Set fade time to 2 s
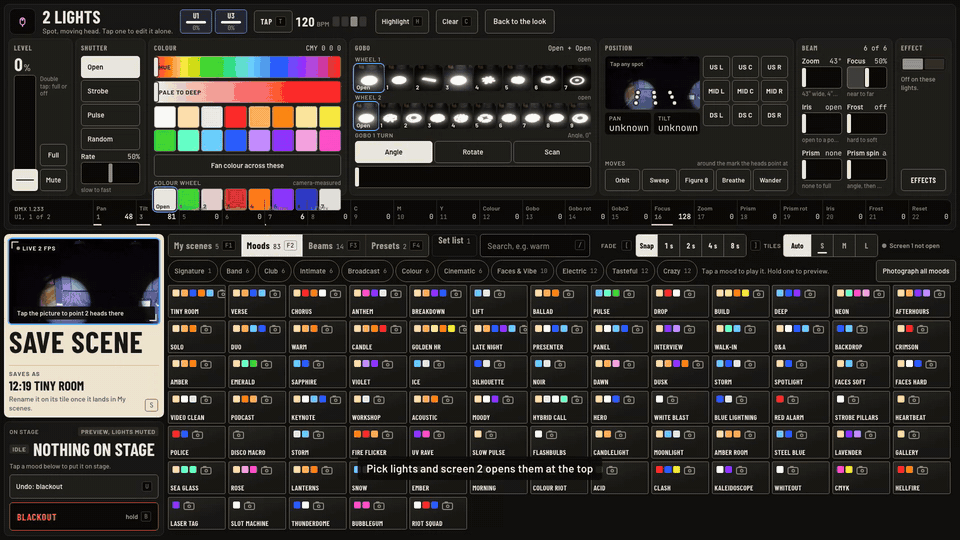 691,246
